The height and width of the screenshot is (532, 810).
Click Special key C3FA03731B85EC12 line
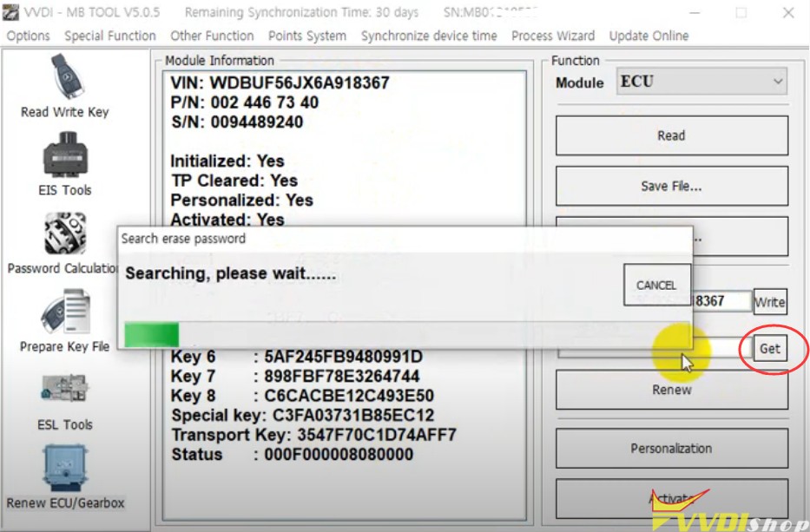(x=303, y=415)
